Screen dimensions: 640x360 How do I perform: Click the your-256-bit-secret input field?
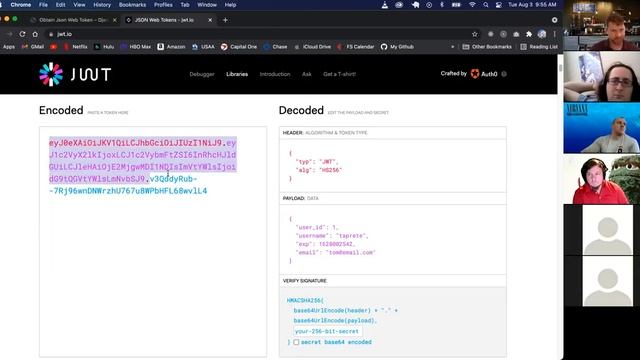tap(327, 331)
